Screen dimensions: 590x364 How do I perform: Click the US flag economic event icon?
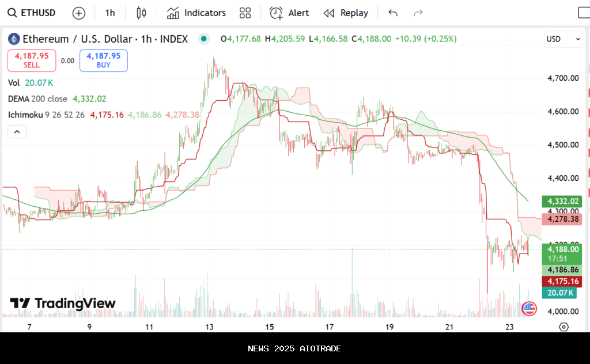528,308
